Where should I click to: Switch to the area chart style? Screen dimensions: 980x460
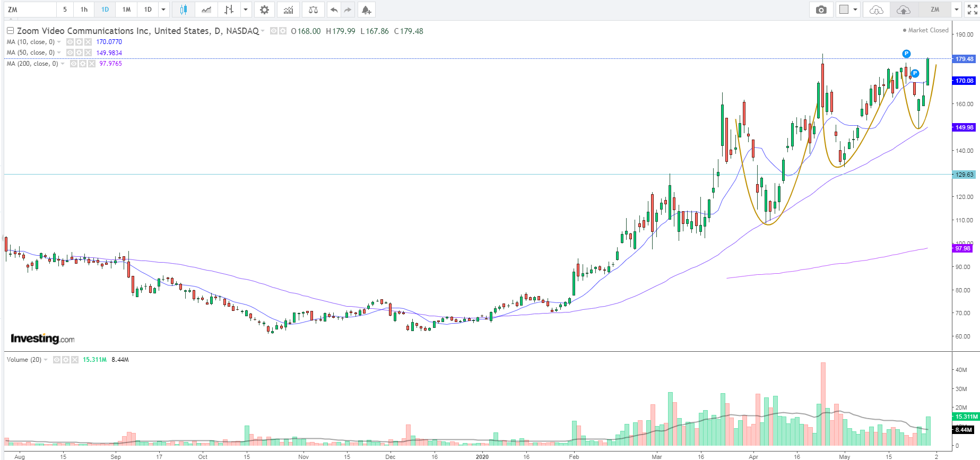pos(206,10)
